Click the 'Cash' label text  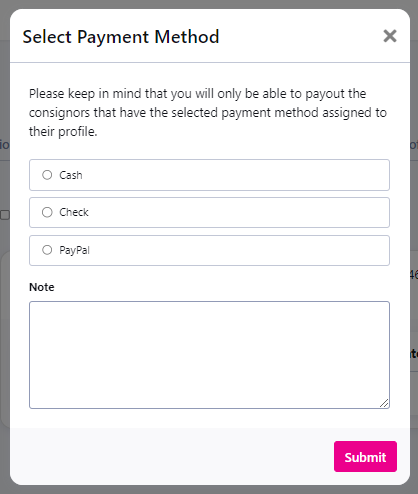tap(71, 175)
